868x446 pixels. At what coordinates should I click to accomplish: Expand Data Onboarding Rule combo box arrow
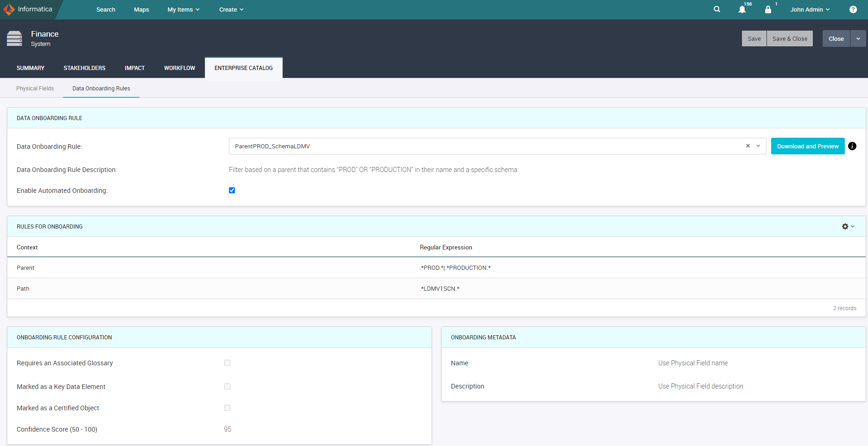(x=758, y=146)
